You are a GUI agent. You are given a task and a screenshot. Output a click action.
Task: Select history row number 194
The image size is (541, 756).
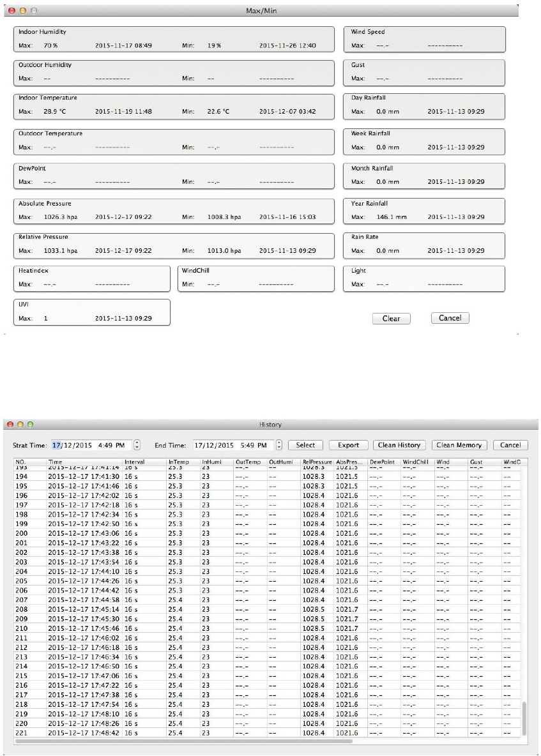[x=268, y=476]
